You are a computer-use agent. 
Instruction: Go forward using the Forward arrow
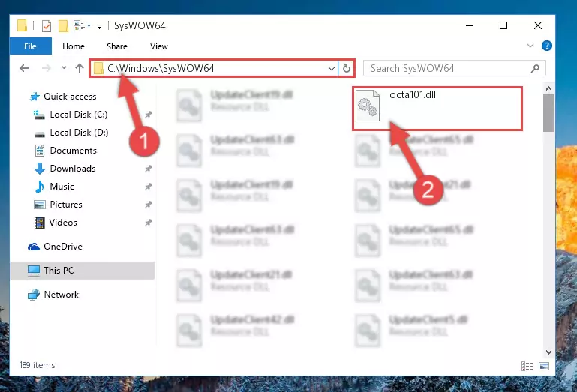coord(47,68)
